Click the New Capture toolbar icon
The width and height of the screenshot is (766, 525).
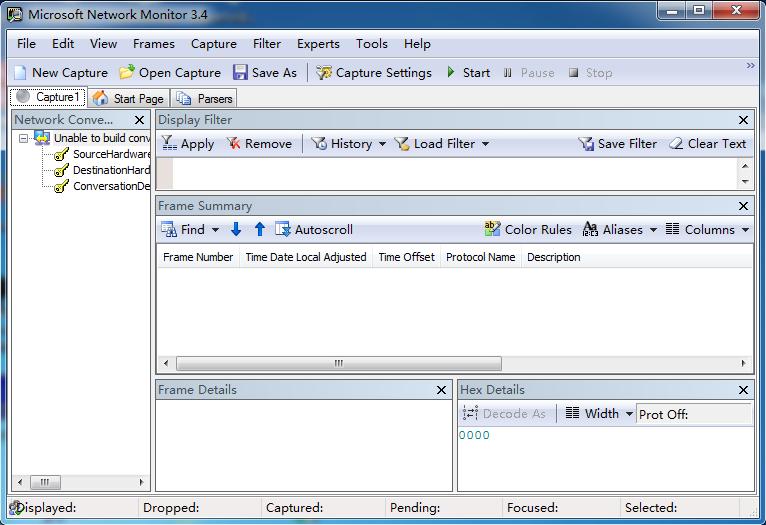click(x=20, y=72)
